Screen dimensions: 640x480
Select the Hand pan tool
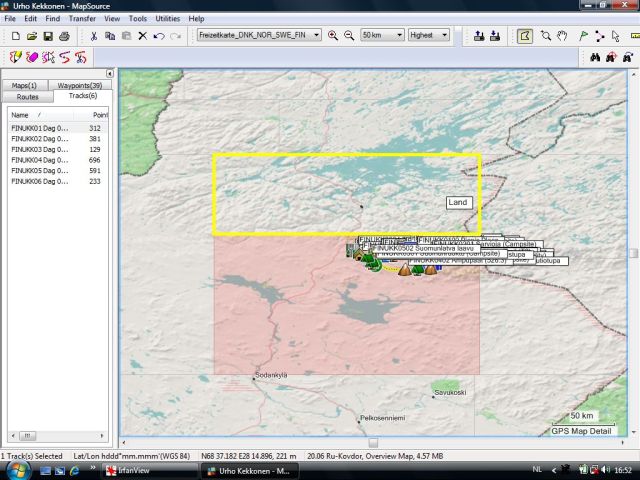click(563, 36)
